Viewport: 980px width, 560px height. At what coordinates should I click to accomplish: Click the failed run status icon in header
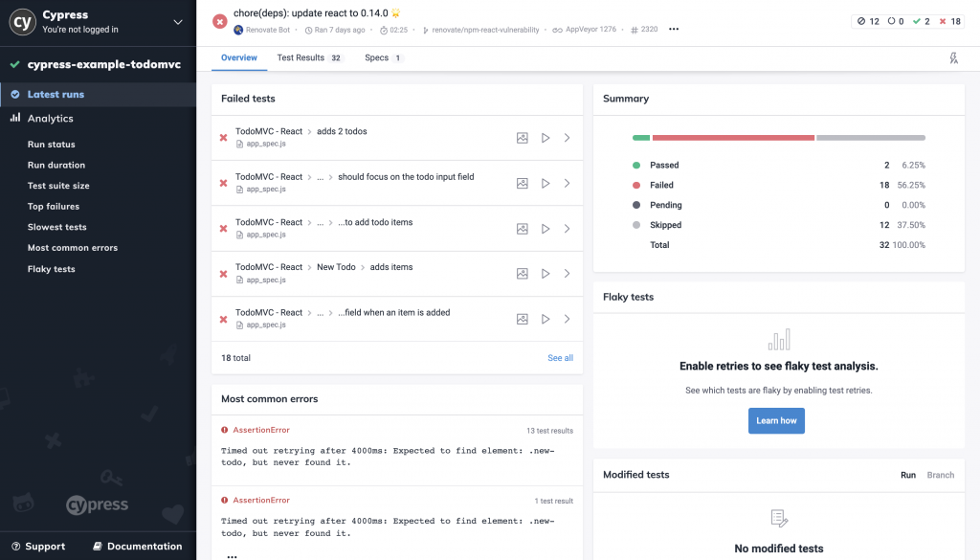219,21
